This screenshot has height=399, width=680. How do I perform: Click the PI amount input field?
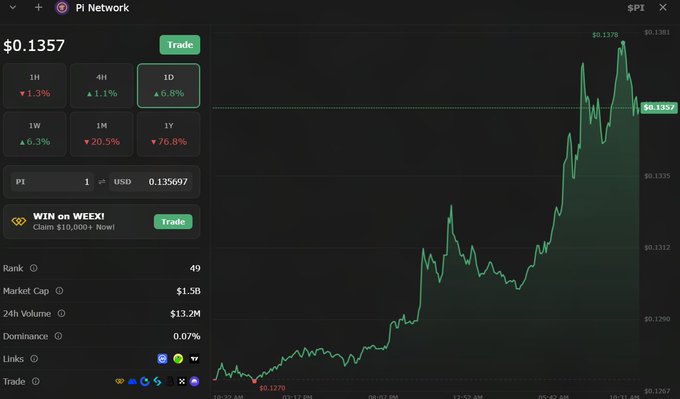pos(52,182)
